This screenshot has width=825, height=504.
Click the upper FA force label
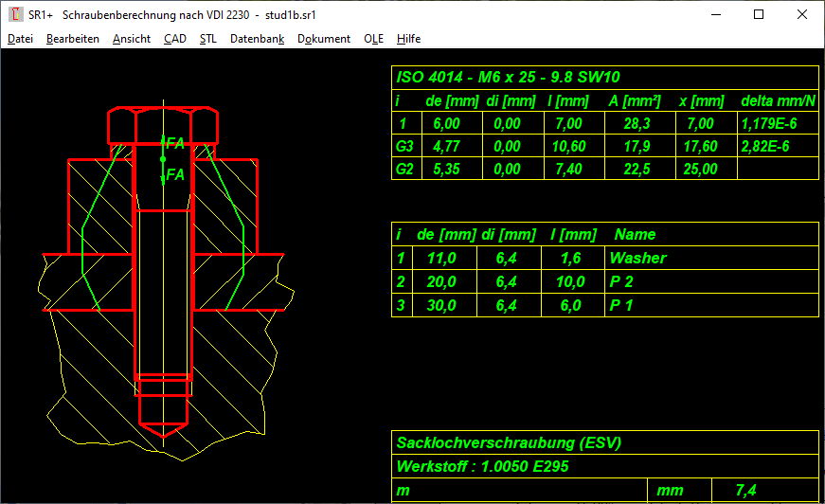(x=174, y=144)
